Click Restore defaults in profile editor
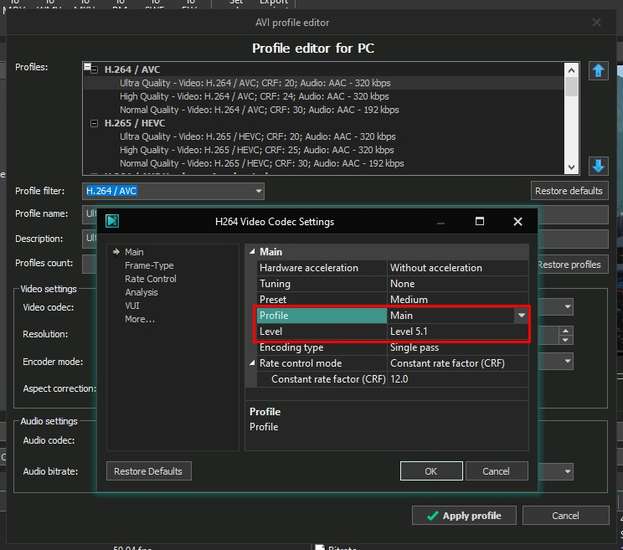This screenshot has height=550, width=623. (569, 191)
